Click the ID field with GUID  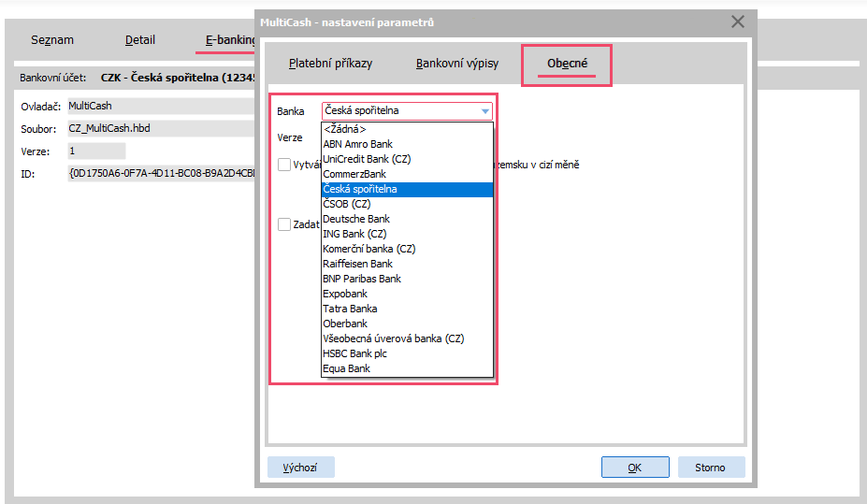(160, 173)
